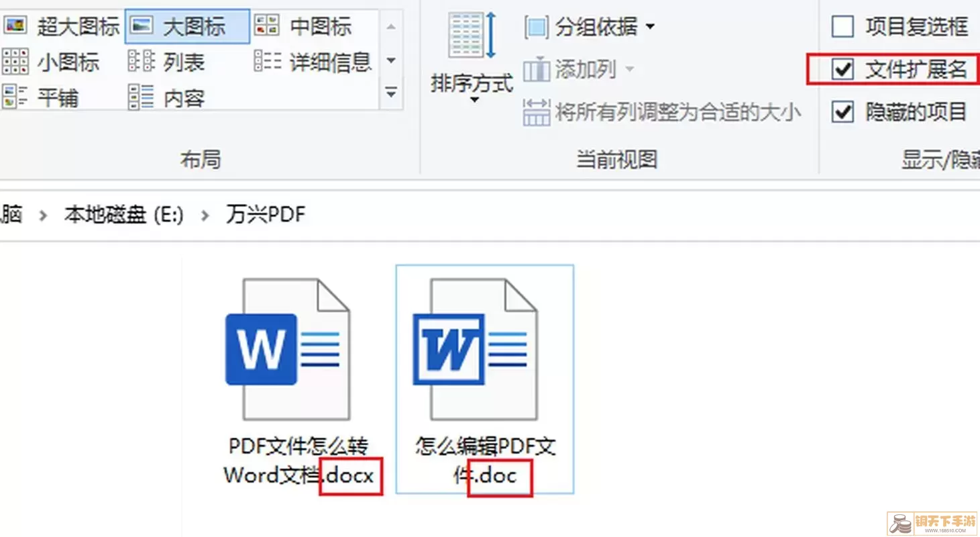Click the file name 怎么编辑PDF文件.doc
The width and height of the screenshot is (980, 537).
pyautogui.click(x=485, y=461)
